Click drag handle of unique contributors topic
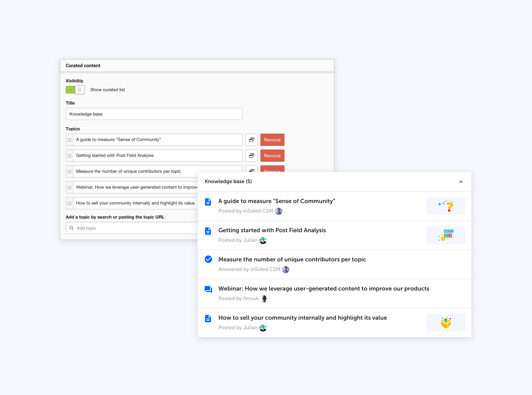532x395 pixels. click(x=69, y=171)
